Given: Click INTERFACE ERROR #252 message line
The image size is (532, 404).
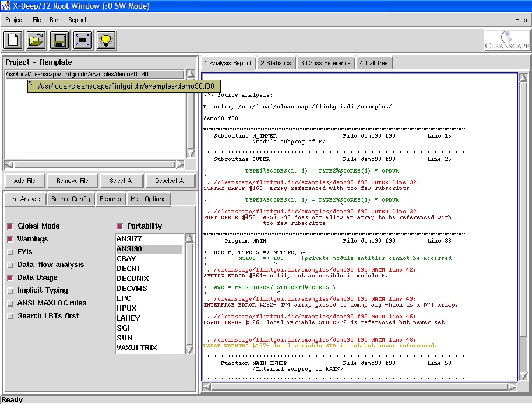Looking at the screenshot, I should [330, 305].
